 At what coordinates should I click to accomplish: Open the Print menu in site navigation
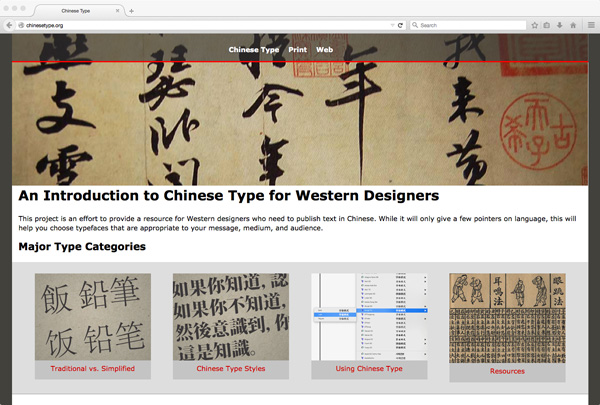tap(297, 49)
